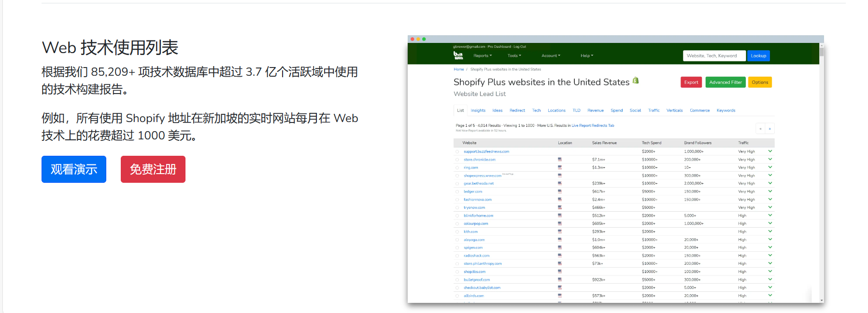Switch to the Revenue tab
This screenshot has height=313, width=868.
coord(596,110)
